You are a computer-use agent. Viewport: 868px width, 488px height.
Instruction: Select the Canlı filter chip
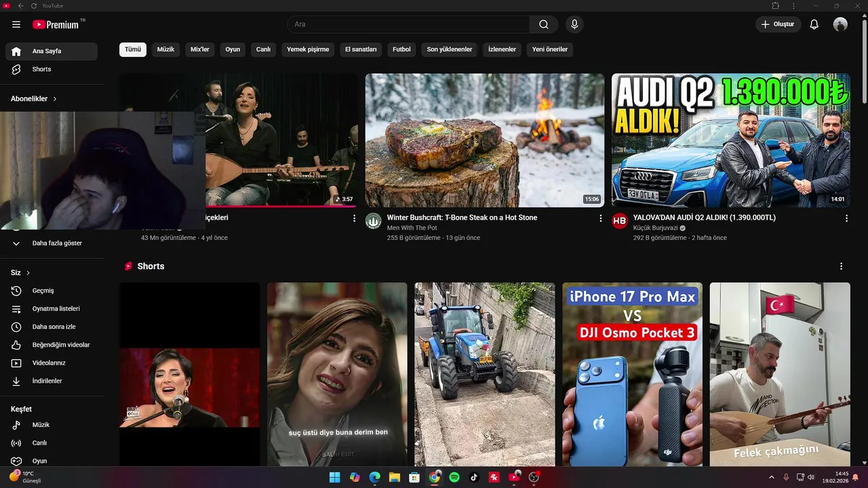click(263, 49)
